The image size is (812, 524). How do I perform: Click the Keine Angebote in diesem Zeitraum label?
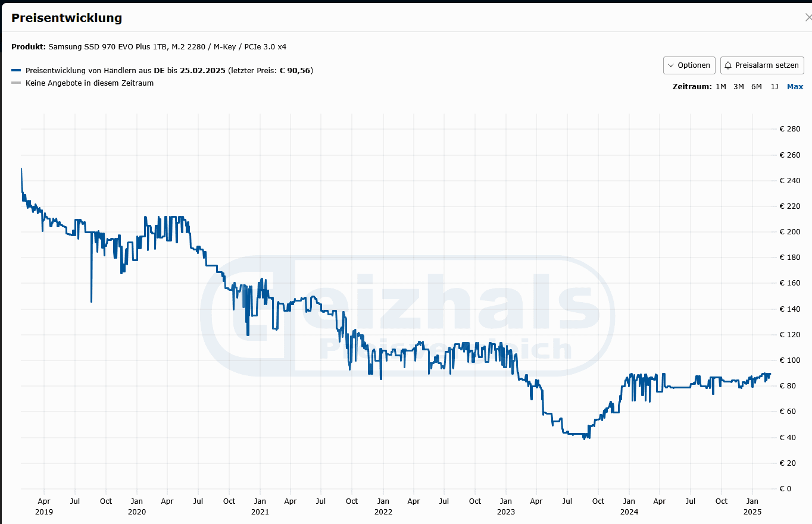(x=90, y=83)
